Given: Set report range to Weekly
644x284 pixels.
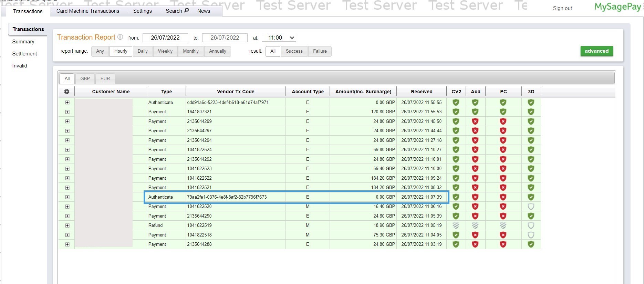Looking at the screenshot, I should point(165,51).
